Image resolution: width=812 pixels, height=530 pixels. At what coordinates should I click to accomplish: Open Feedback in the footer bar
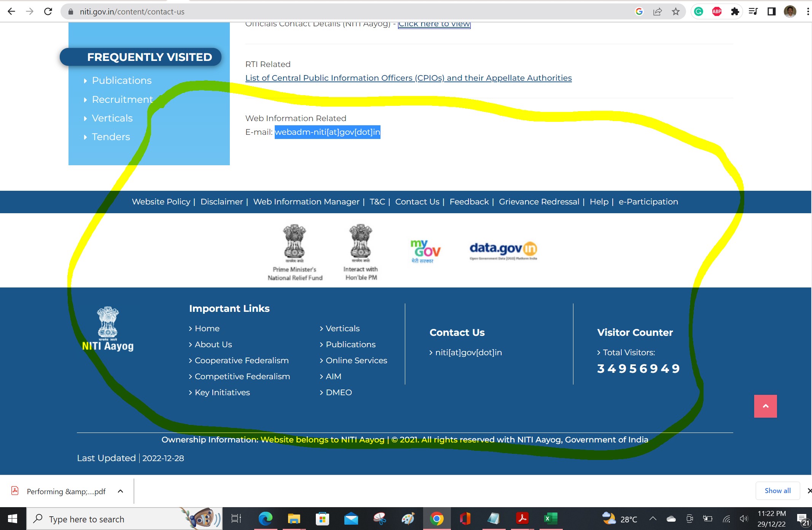pos(469,202)
